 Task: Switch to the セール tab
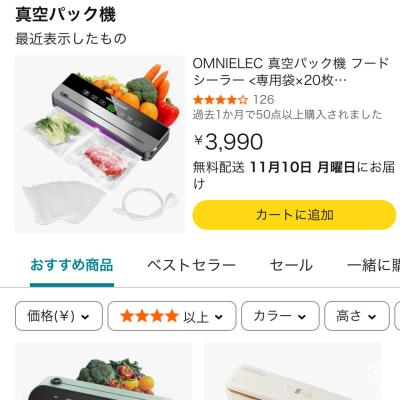[x=291, y=266]
